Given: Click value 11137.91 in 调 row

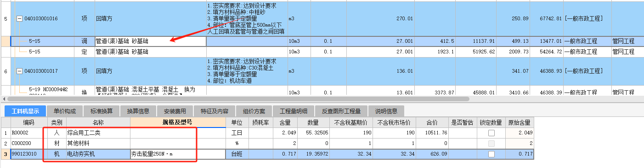Looking at the screenshot, I should (x=476, y=41).
